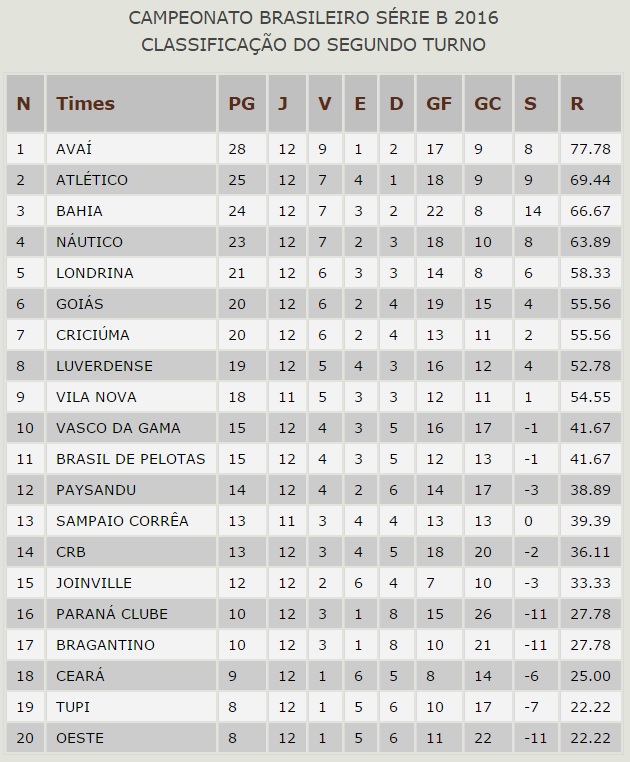Viewport: 630px width, 762px height.
Task: Click on SAMPAIO CORRÊA team name
Action: (122, 521)
